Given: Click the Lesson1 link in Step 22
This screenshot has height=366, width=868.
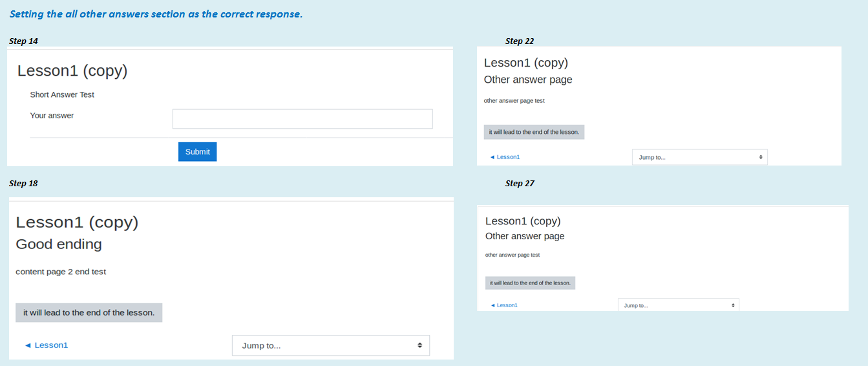Looking at the screenshot, I should [505, 157].
